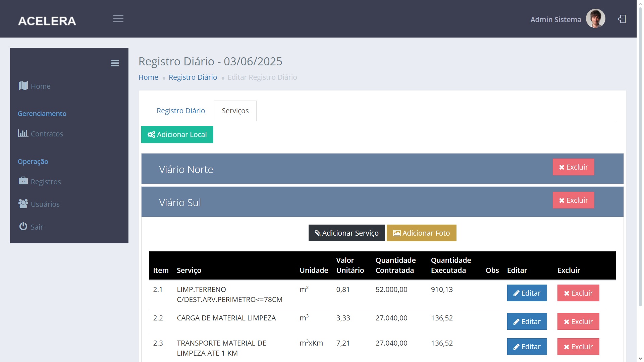Open Usuários via the users icon

click(23, 203)
